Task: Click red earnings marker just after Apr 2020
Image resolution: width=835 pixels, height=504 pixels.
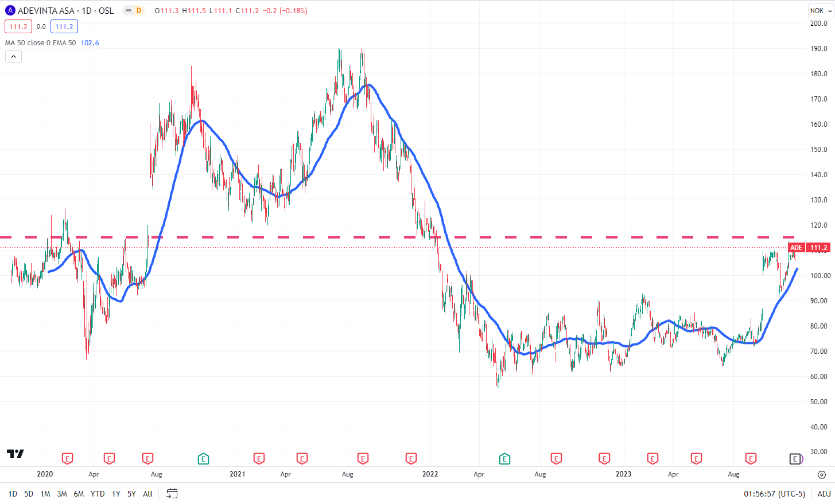Action: (109, 459)
